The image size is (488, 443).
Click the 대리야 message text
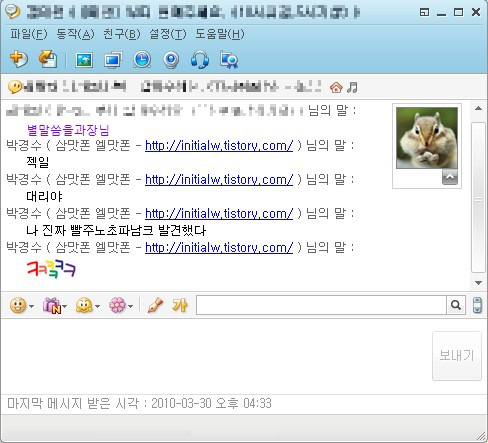point(44,196)
